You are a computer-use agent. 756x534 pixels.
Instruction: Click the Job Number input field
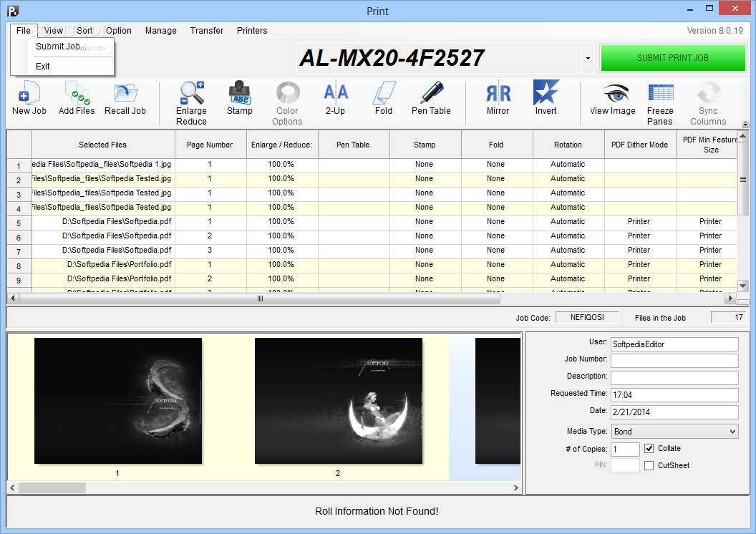tap(674, 361)
